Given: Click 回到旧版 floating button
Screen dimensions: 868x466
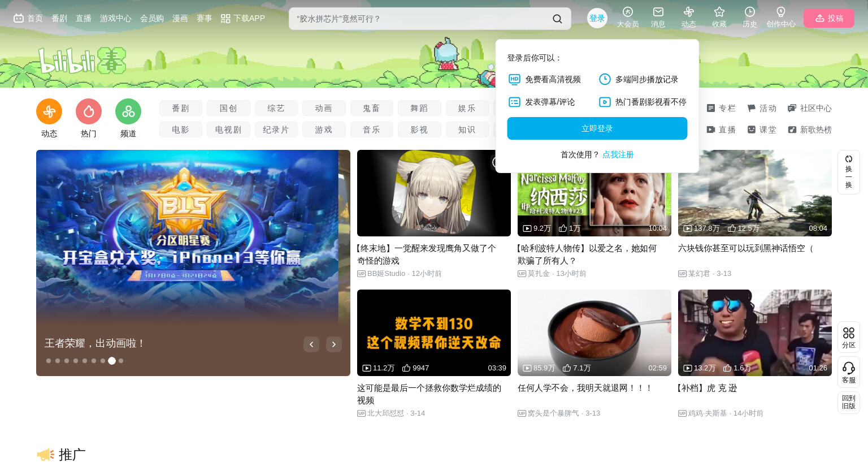Looking at the screenshot, I should (849, 402).
